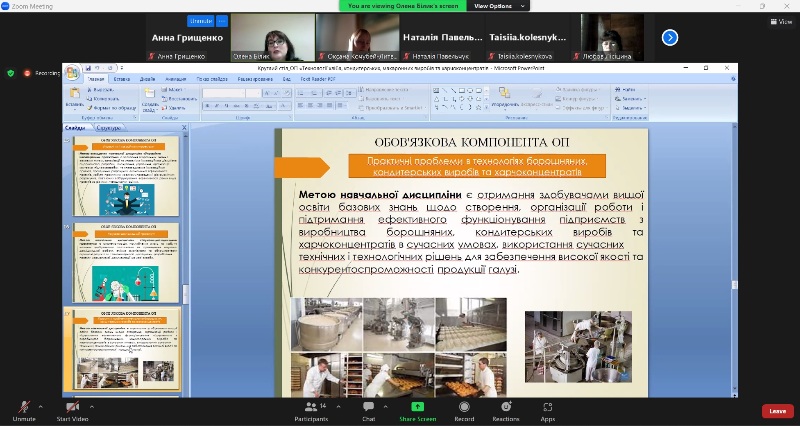Expand video options arrow beside Start Video
This screenshot has width=800, height=426.
(x=93, y=406)
